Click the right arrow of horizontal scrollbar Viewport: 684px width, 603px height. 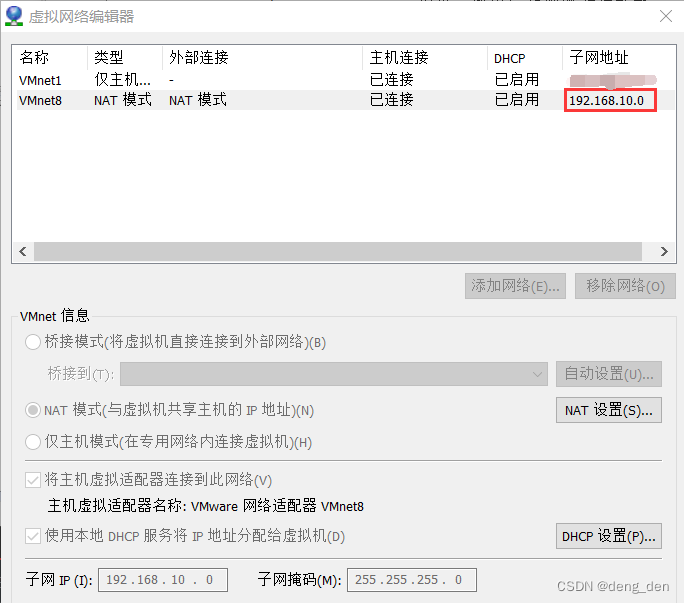coord(664,251)
